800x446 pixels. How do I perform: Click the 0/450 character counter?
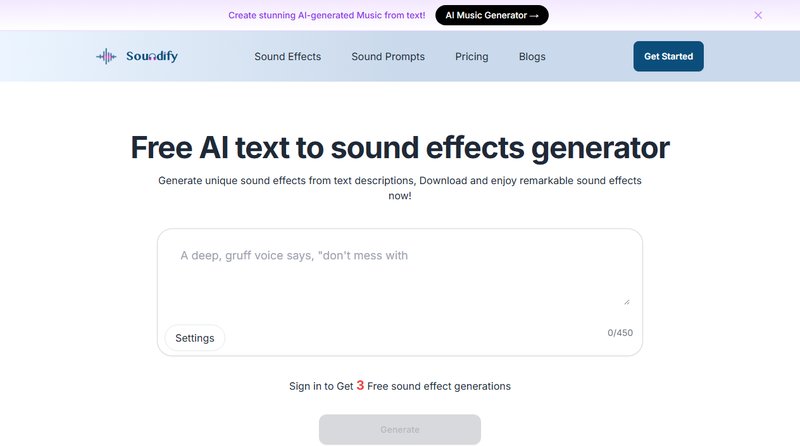coord(620,333)
